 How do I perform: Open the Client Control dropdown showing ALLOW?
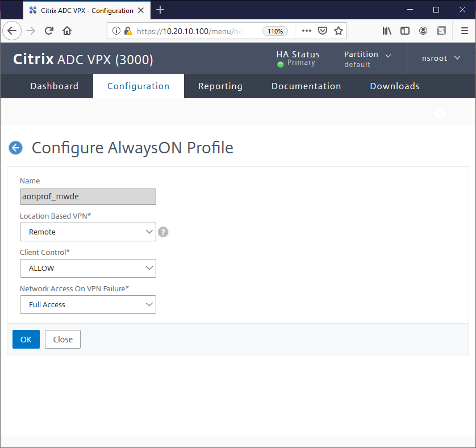88,269
